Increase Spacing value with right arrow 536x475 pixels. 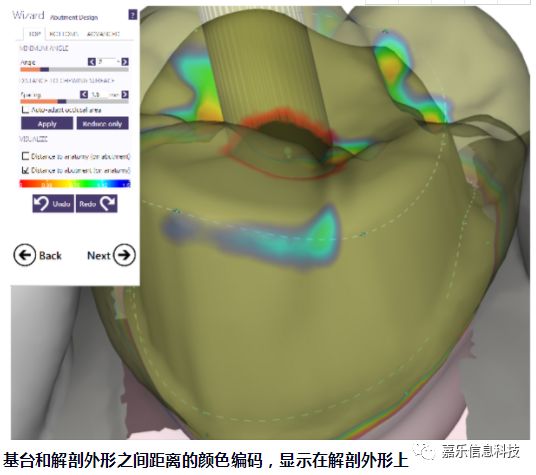(x=125, y=94)
